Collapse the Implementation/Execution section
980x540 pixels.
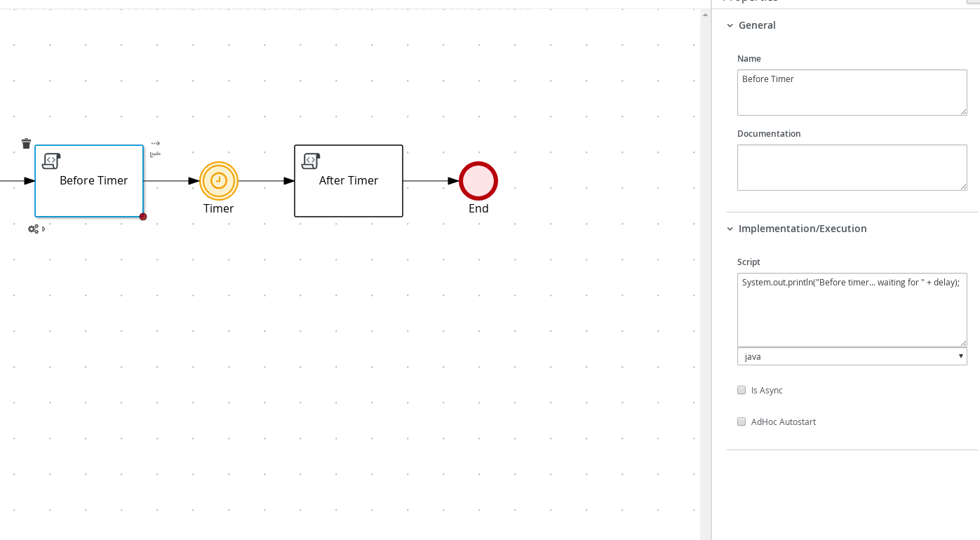pyautogui.click(x=730, y=229)
